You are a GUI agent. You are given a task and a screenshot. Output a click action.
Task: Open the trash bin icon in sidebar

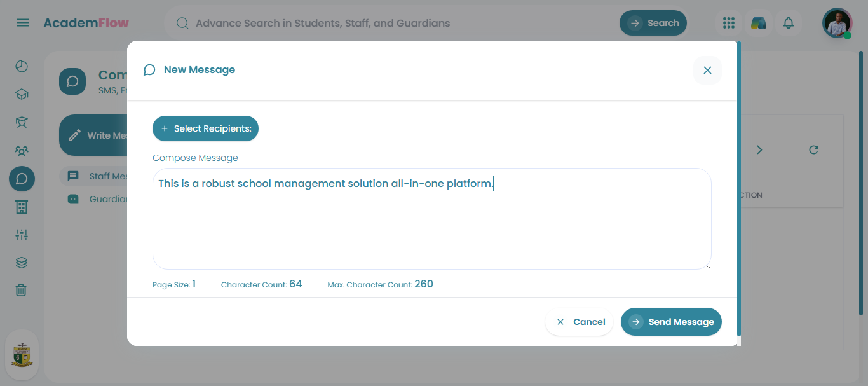click(x=21, y=290)
